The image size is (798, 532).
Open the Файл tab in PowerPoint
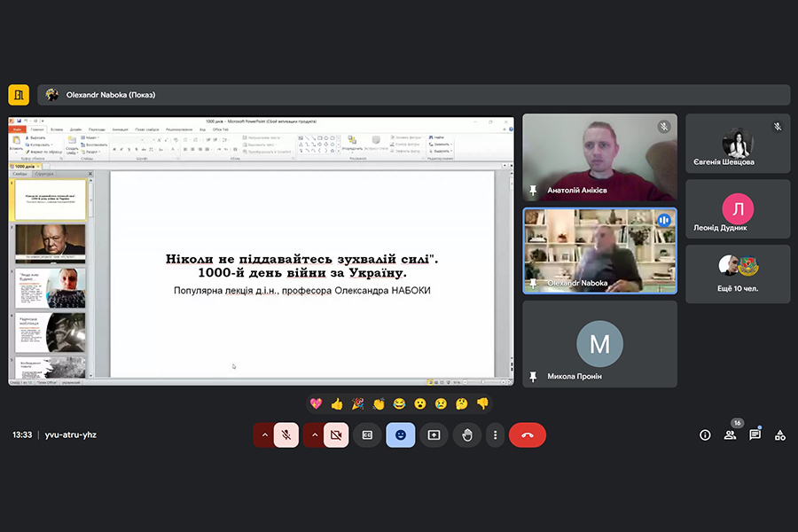tap(18, 129)
